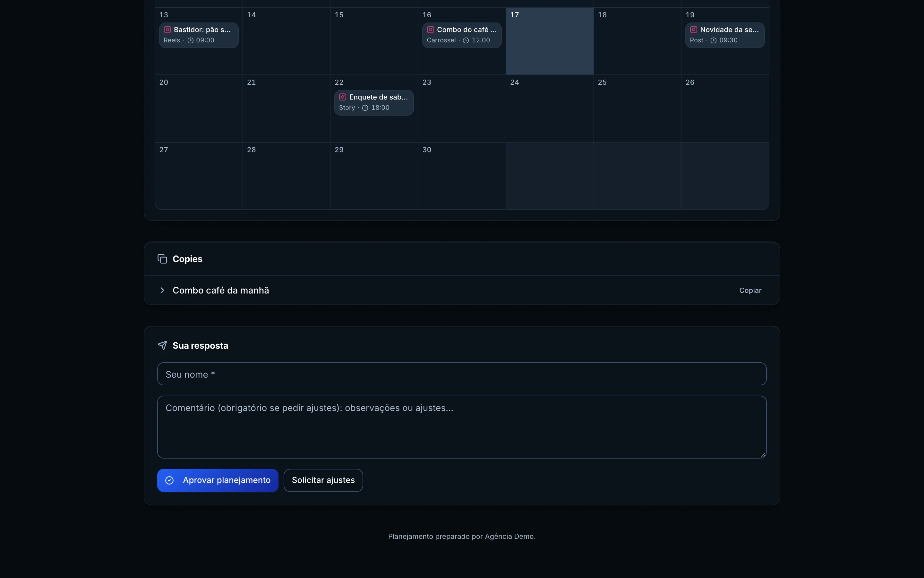Select day 27 in the calendar
The height and width of the screenshot is (578, 924).
click(199, 176)
